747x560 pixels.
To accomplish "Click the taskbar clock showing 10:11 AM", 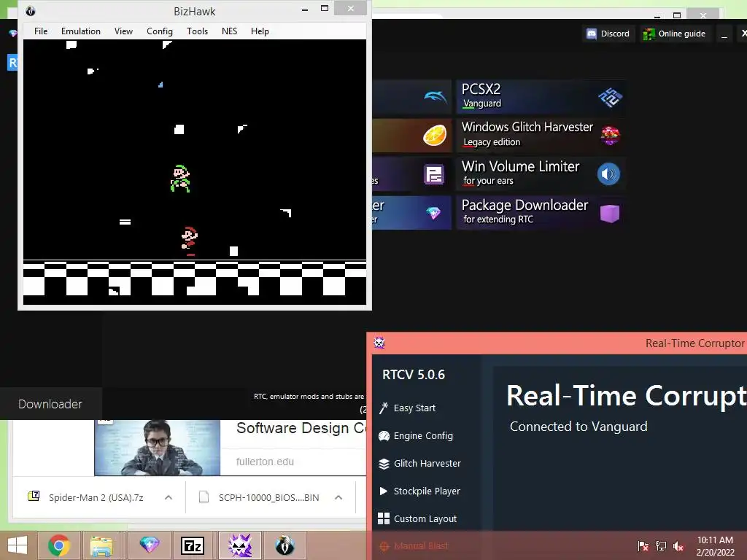I will (715, 546).
